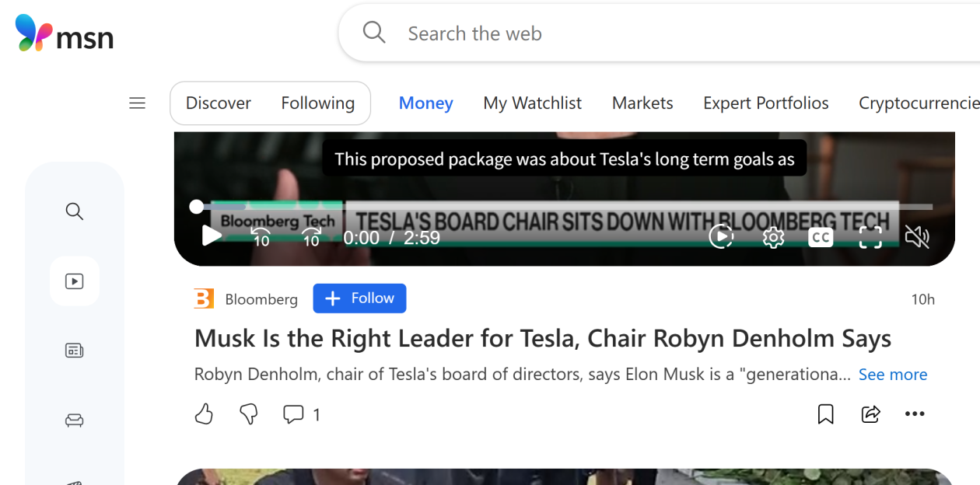The width and height of the screenshot is (980, 485).
Task: Open the hamburger navigation menu
Action: click(x=138, y=103)
